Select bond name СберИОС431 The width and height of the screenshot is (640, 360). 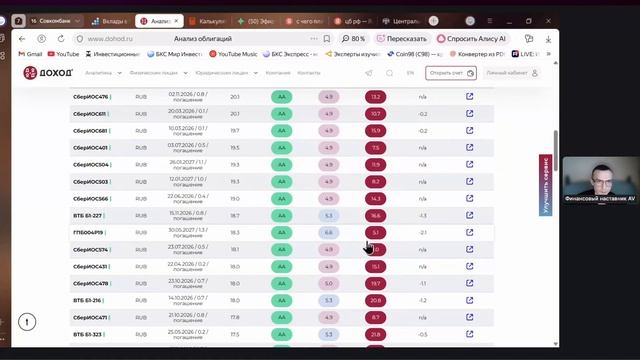[90, 267]
